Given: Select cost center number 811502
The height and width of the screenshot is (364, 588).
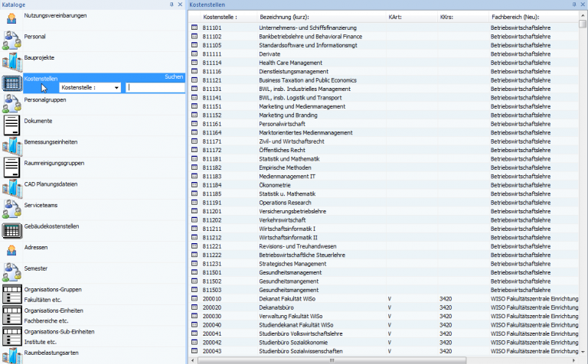Looking at the screenshot, I should tap(212, 281).
